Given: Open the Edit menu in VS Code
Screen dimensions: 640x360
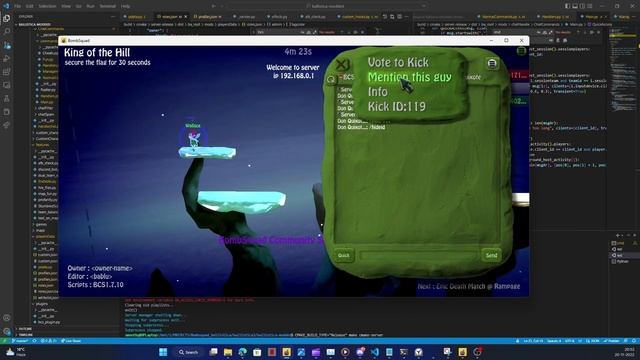Looking at the screenshot, I should pyautogui.click(x=30, y=6).
